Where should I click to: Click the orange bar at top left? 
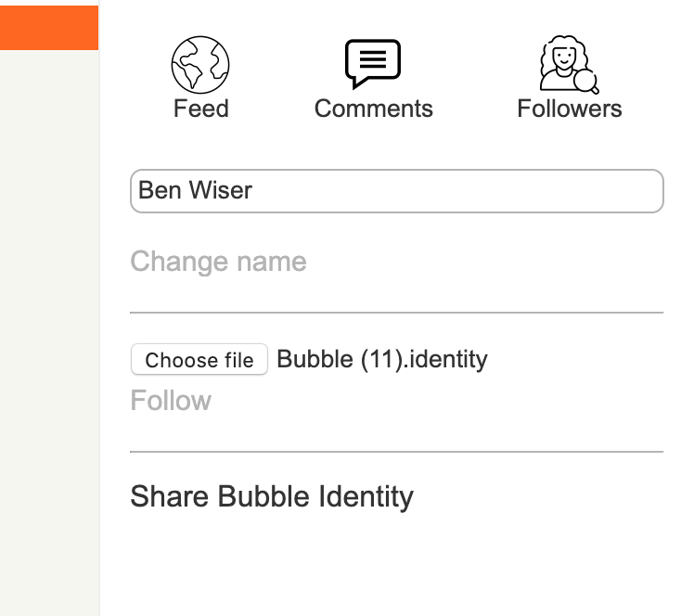[48, 27]
